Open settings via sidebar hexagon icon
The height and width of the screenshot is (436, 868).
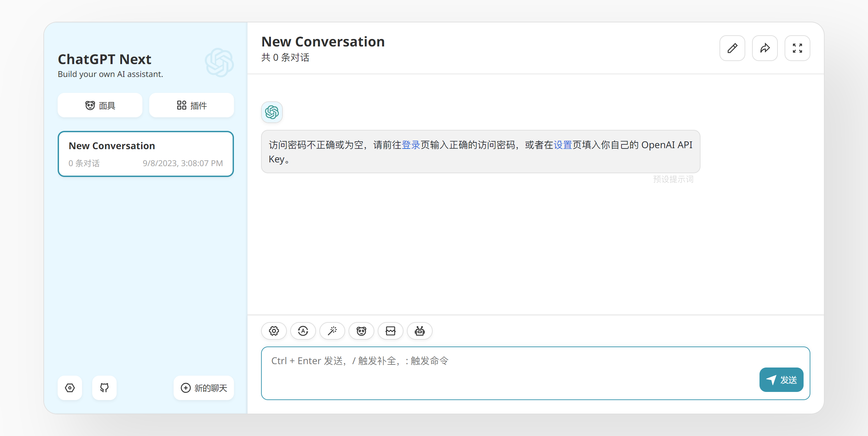pyautogui.click(x=70, y=388)
